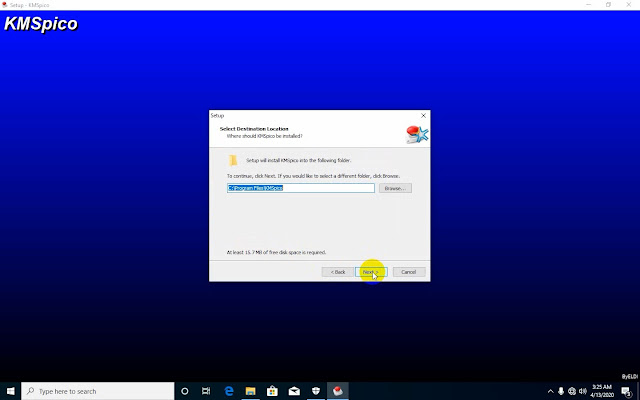
Task: Open the Action Center notifications
Action: 627,391
